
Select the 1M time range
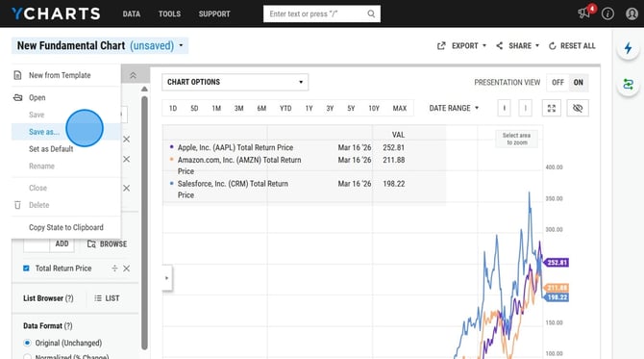[216, 108]
